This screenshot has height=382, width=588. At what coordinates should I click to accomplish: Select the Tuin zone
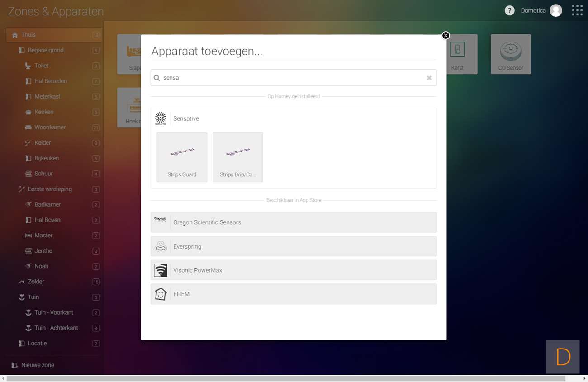pyautogui.click(x=54, y=297)
